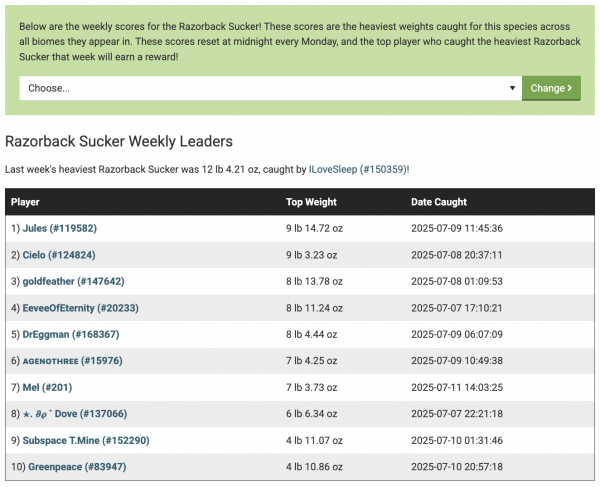Click the Date Caught column header
The width and height of the screenshot is (600, 487).
[439, 202]
